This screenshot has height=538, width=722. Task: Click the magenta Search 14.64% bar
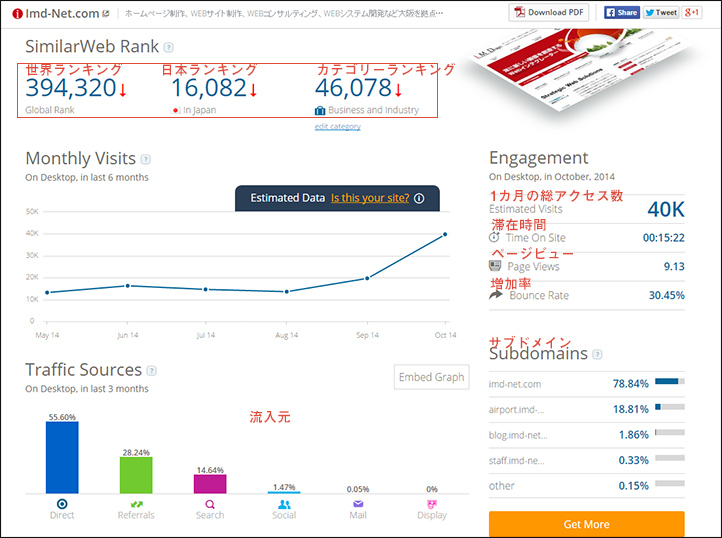click(x=210, y=484)
